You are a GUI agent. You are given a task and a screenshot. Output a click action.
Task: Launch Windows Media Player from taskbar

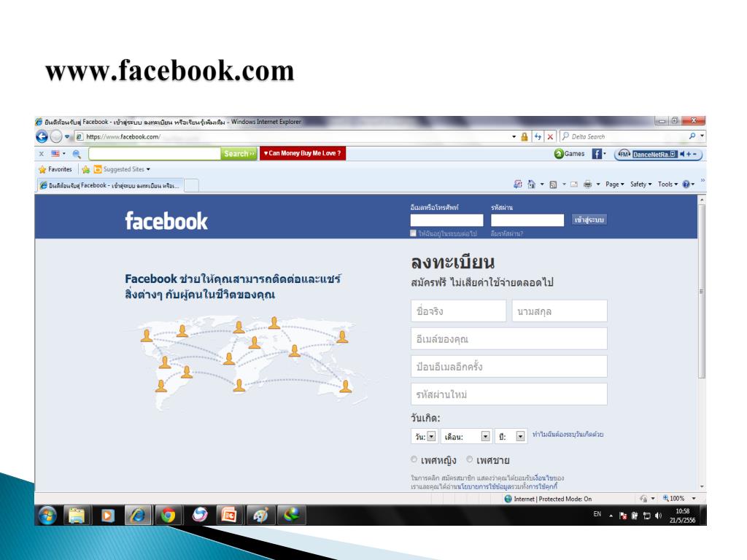pos(108,516)
